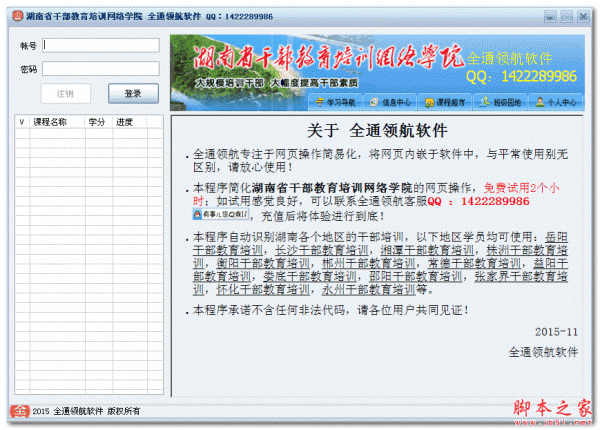The width and height of the screenshot is (600, 430).
Task: Open the 永州干部教育培训 link
Action: [x=368, y=290]
